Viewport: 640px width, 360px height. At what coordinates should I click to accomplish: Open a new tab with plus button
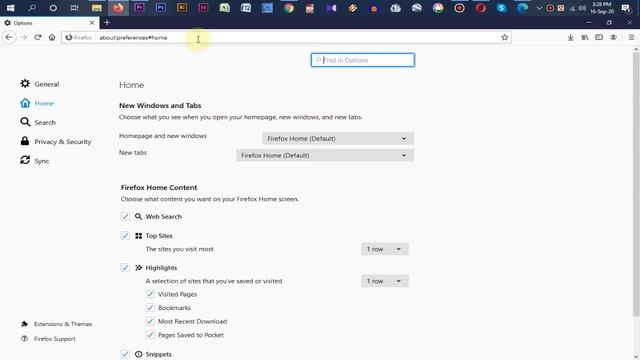[x=107, y=23]
